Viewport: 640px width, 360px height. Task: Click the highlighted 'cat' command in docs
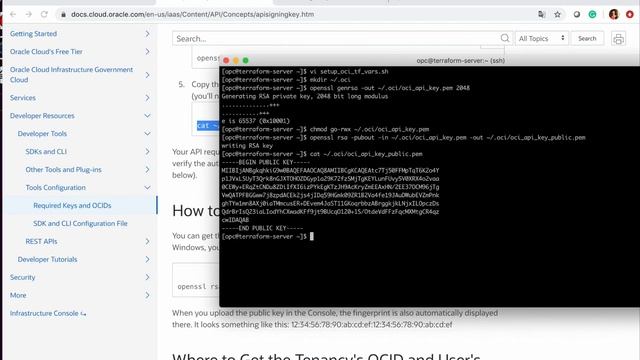click(x=208, y=126)
